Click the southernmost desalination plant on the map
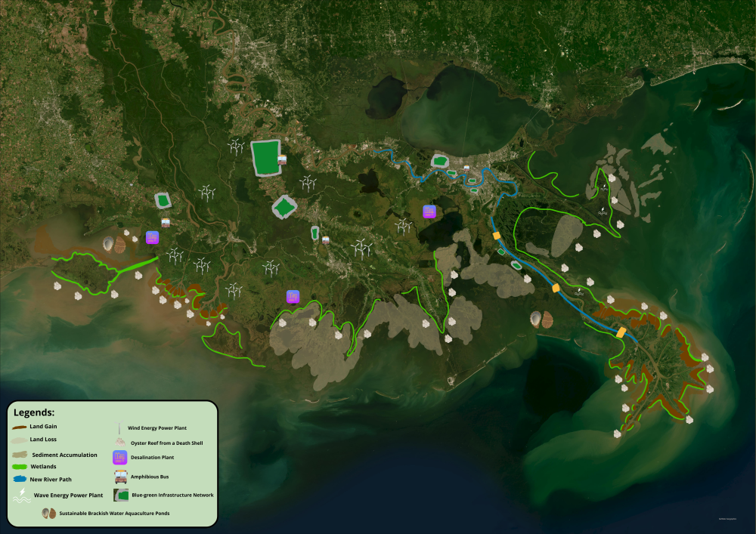The width and height of the screenshot is (756, 534). 293,297
